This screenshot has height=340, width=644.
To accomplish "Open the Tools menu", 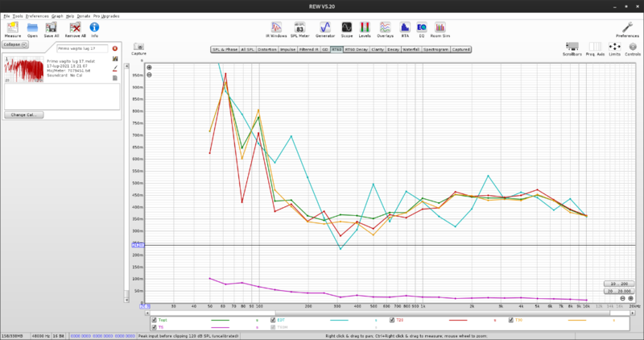I will tap(17, 16).
